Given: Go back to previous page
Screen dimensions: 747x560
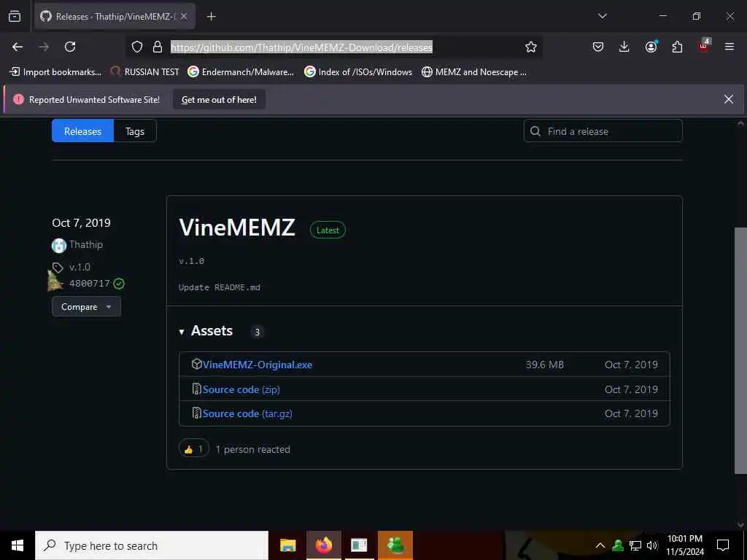Looking at the screenshot, I should (18, 47).
